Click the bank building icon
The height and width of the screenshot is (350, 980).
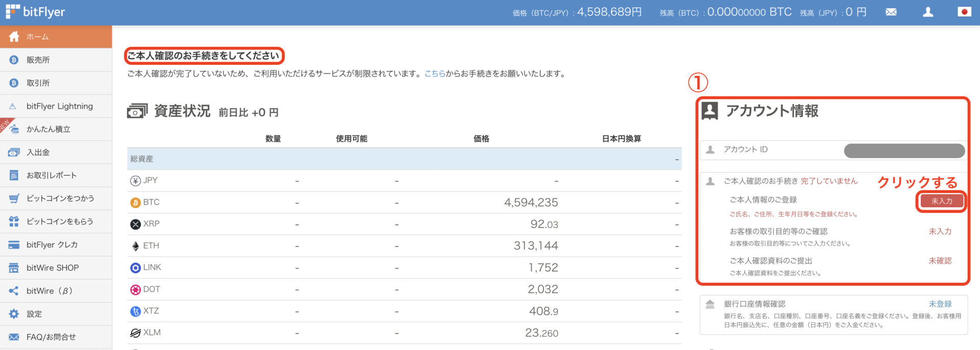710,305
